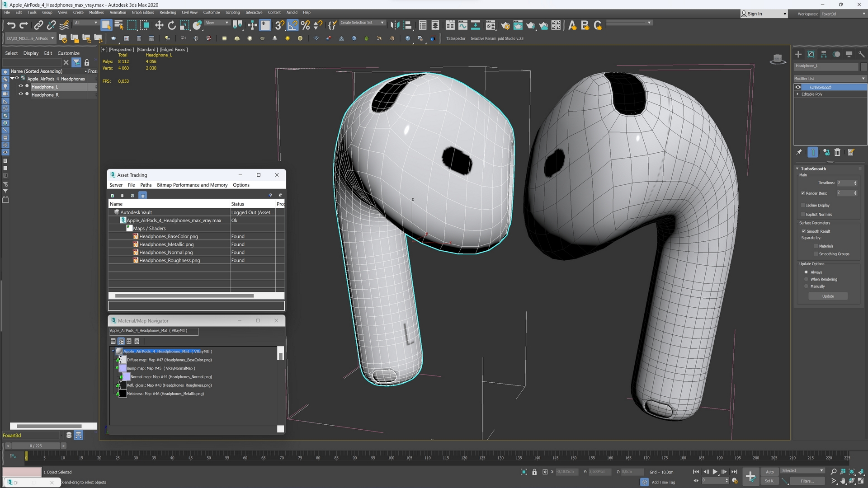Expand Editable Poly modifier entry
Viewport: 868px width, 488px height.
(x=797, y=94)
